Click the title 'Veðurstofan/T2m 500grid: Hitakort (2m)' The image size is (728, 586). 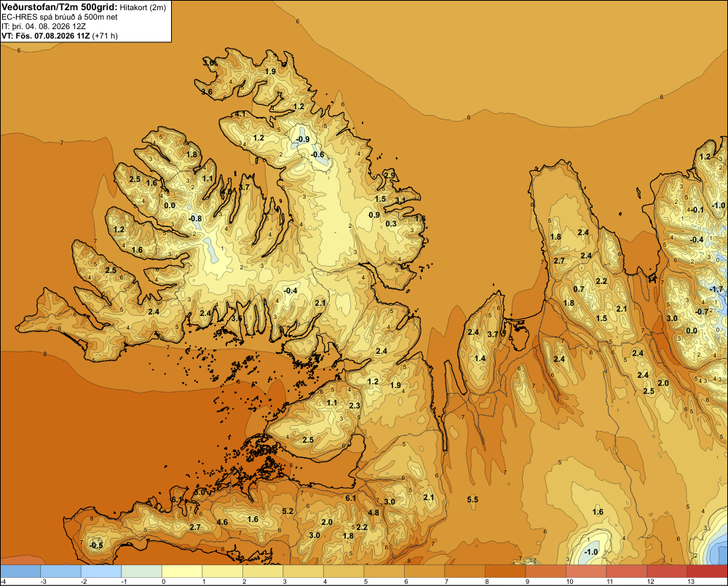(x=84, y=7)
